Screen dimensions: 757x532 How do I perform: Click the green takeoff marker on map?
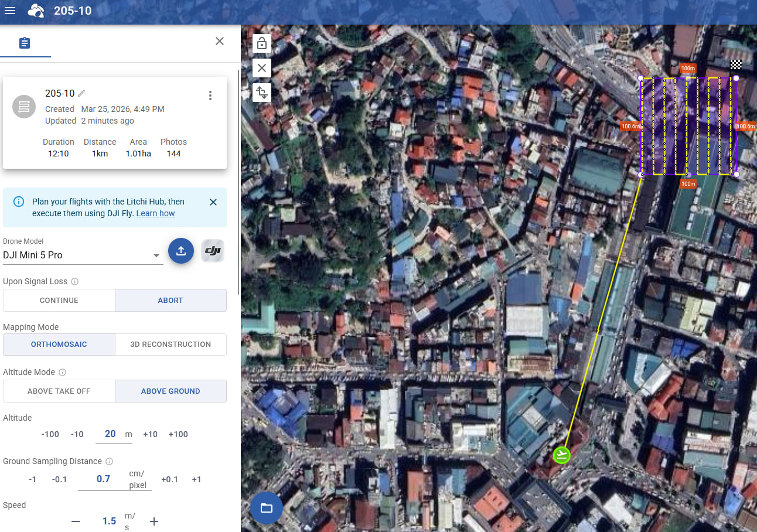click(561, 455)
